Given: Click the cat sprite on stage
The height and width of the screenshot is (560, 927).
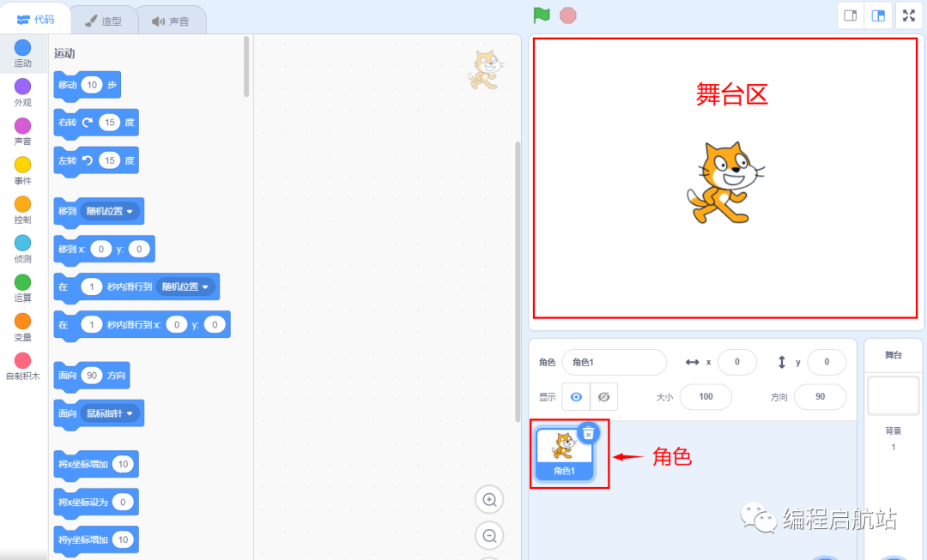Looking at the screenshot, I should [724, 184].
